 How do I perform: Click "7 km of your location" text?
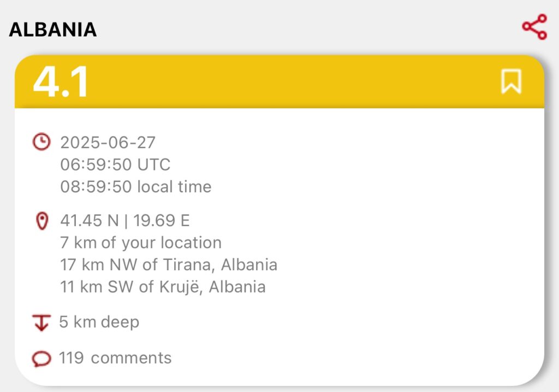(x=141, y=243)
